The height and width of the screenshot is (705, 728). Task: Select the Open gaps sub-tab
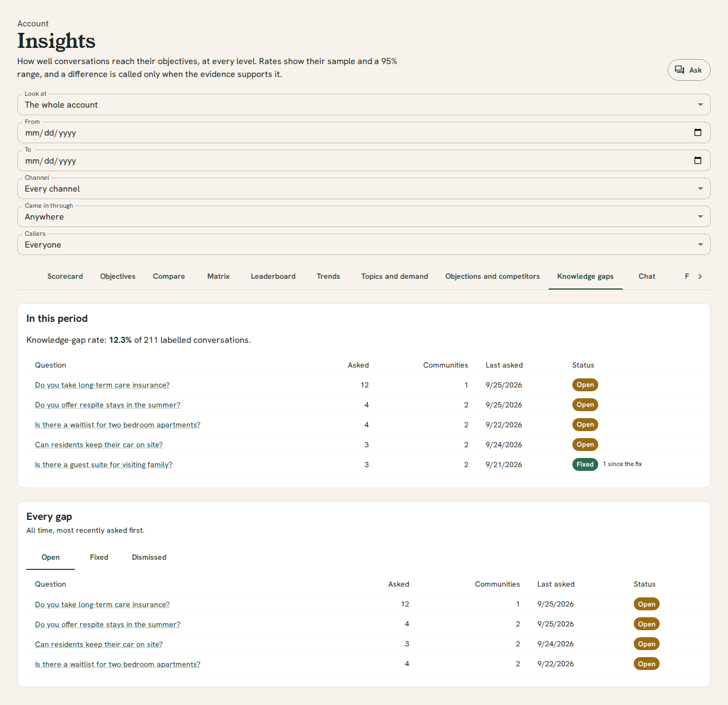click(x=51, y=557)
